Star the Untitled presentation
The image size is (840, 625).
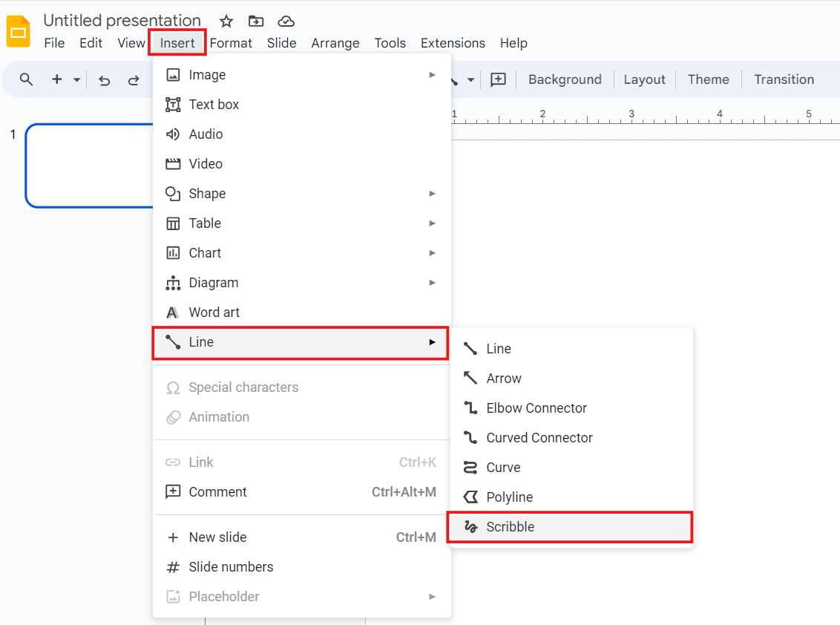pos(226,21)
